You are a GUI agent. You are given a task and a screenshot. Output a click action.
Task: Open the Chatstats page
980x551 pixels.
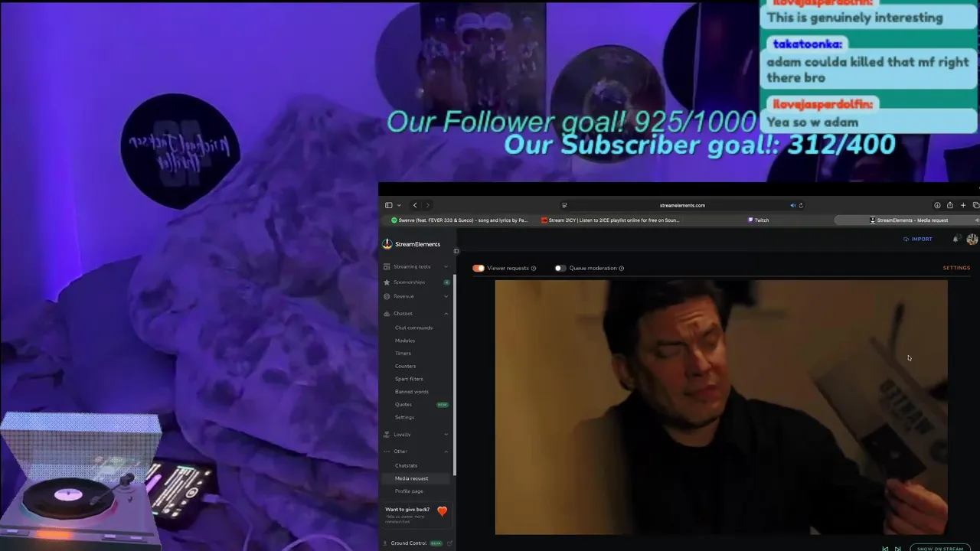[x=406, y=465]
